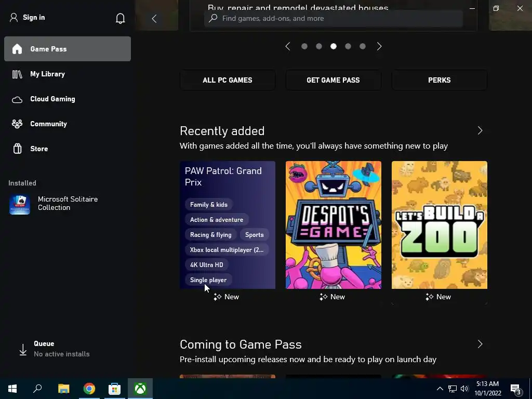Click New badge under Despot's Game
The width and height of the screenshot is (532, 399).
pyautogui.click(x=332, y=297)
